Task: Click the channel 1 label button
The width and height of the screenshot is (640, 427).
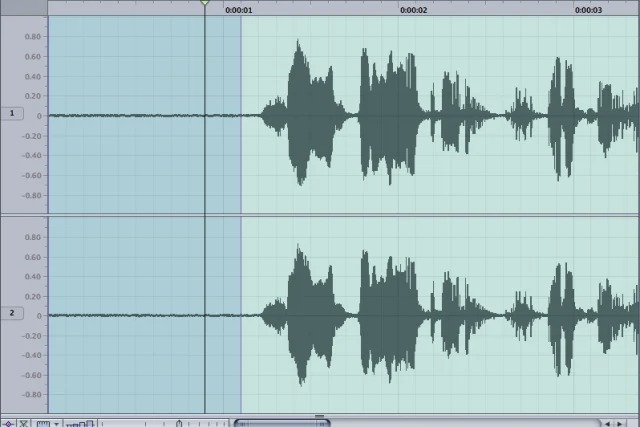Action: [13, 114]
